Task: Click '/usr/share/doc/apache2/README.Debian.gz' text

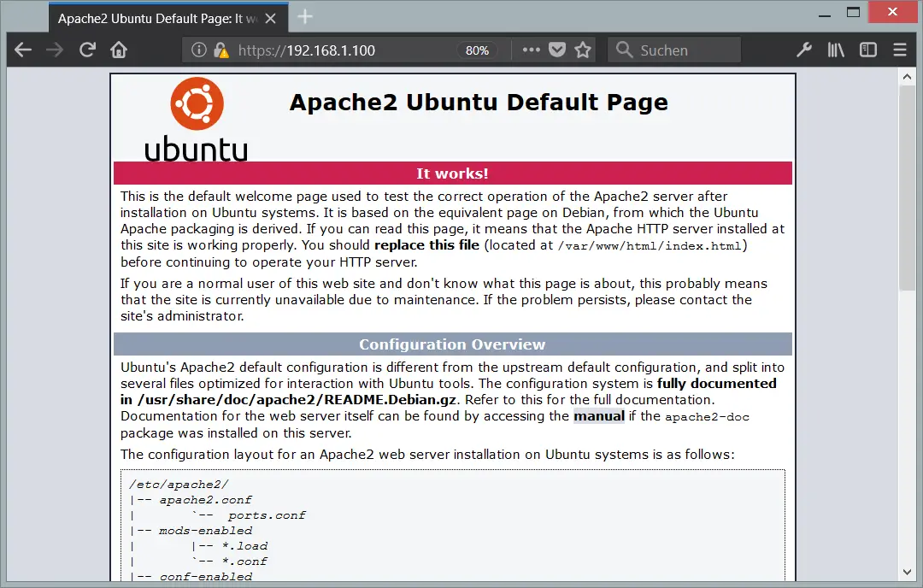Action: click(297, 400)
